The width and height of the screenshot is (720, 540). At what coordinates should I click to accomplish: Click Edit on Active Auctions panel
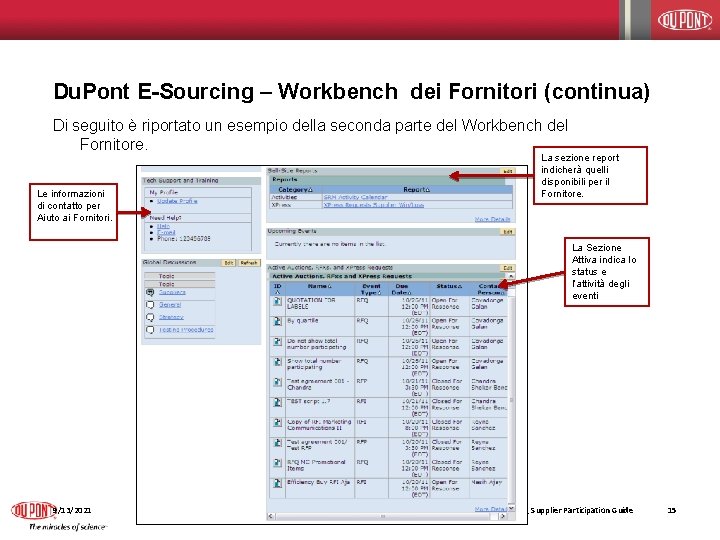(x=507, y=268)
